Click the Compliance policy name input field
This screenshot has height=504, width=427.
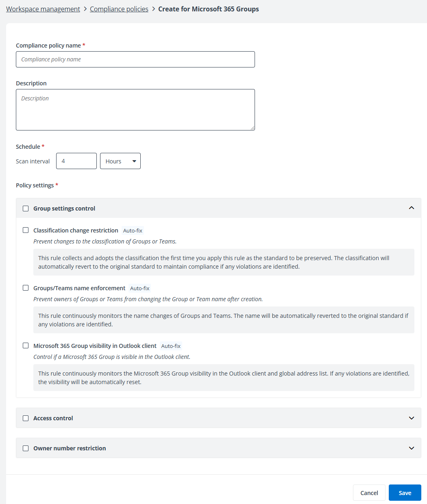[135, 59]
